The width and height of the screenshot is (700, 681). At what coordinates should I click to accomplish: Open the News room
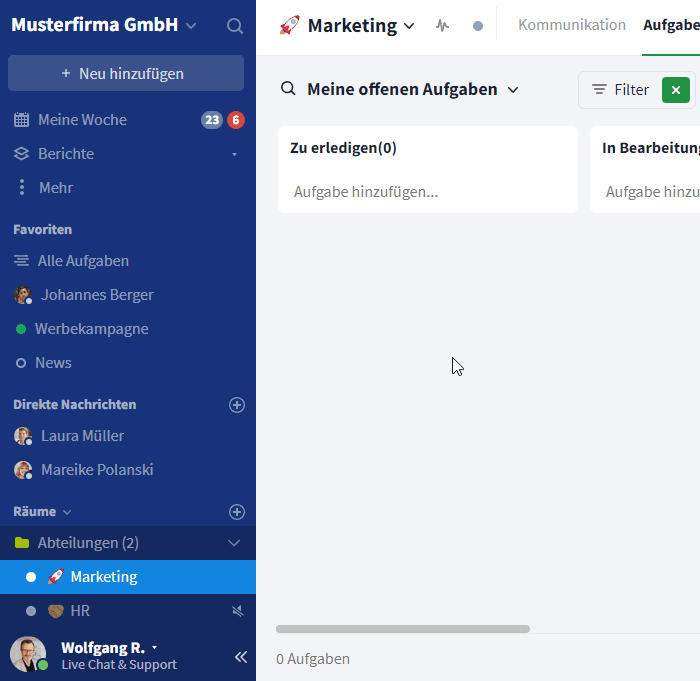[x=53, y=363]
